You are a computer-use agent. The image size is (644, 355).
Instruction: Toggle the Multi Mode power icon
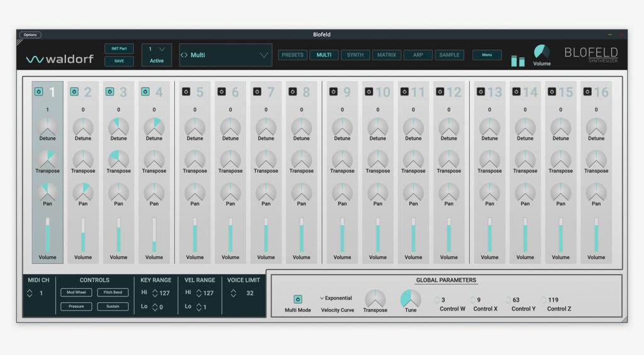tap(297, 300)
